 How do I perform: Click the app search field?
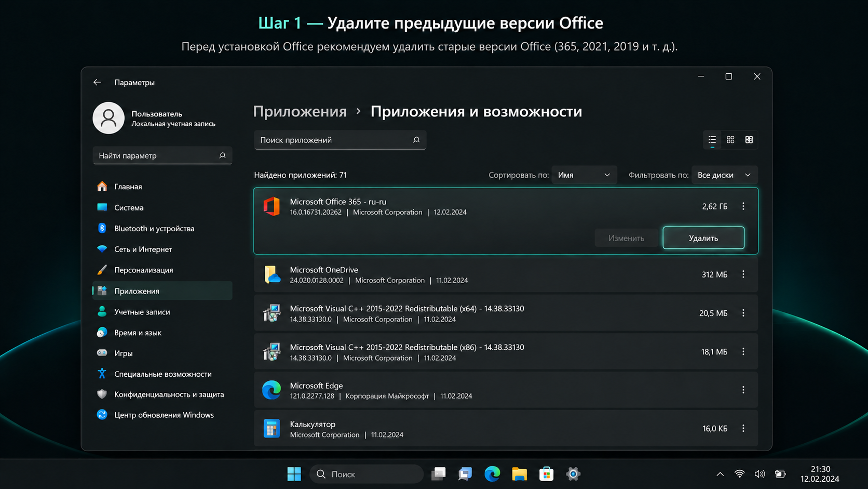tap(340, 140)
